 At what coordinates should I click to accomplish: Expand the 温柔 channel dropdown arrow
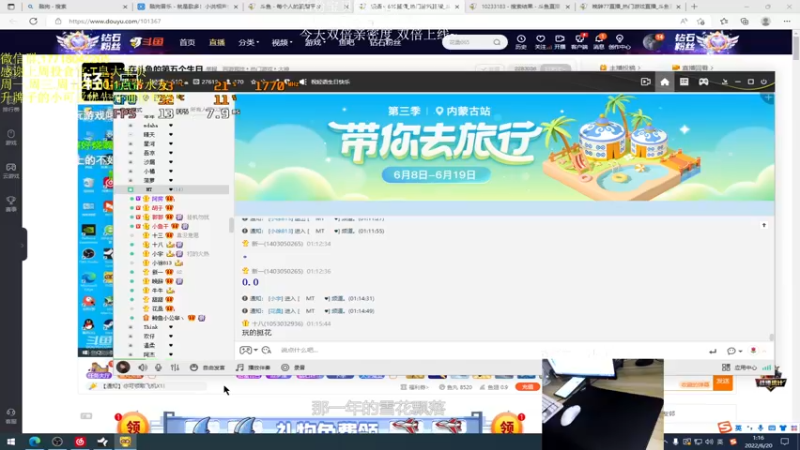170,345
